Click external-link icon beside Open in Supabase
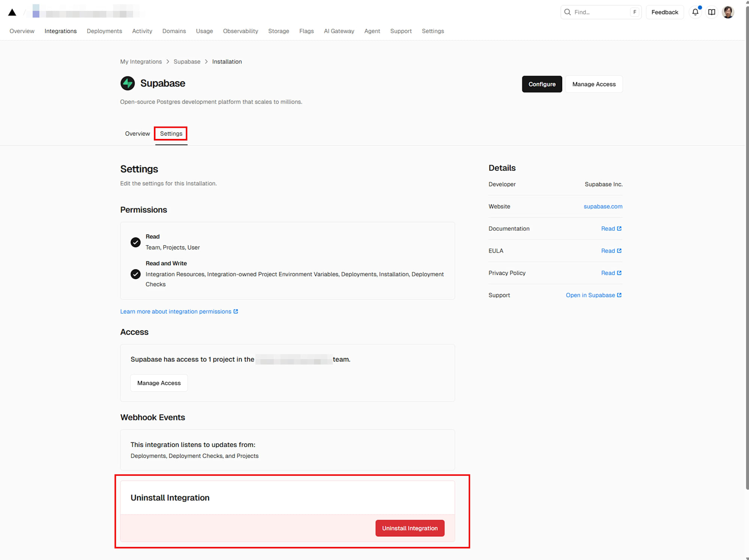This screenshot has height=560, width=749. (619, 295)
